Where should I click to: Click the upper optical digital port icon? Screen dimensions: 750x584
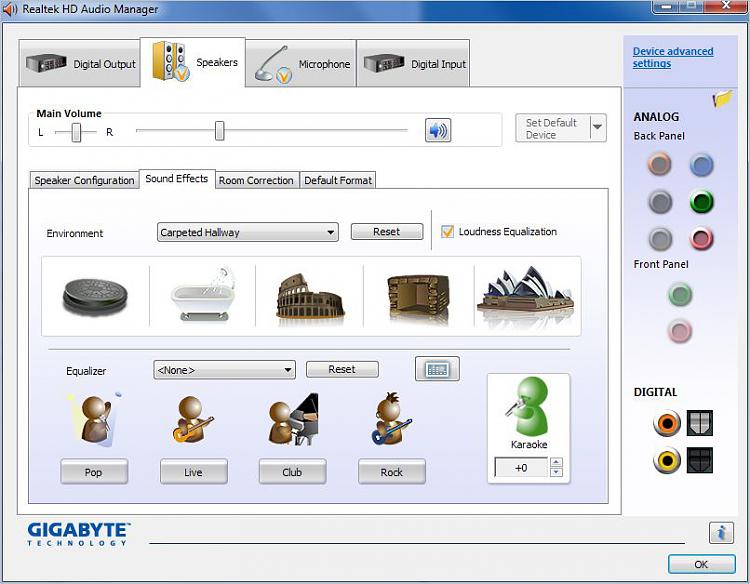(x=700, y=423)
